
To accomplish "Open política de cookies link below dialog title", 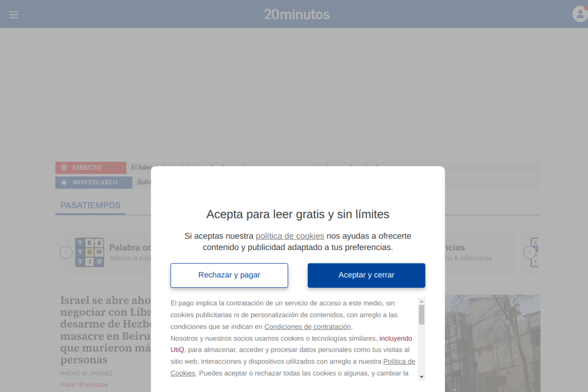I will [x=290, y=236].
